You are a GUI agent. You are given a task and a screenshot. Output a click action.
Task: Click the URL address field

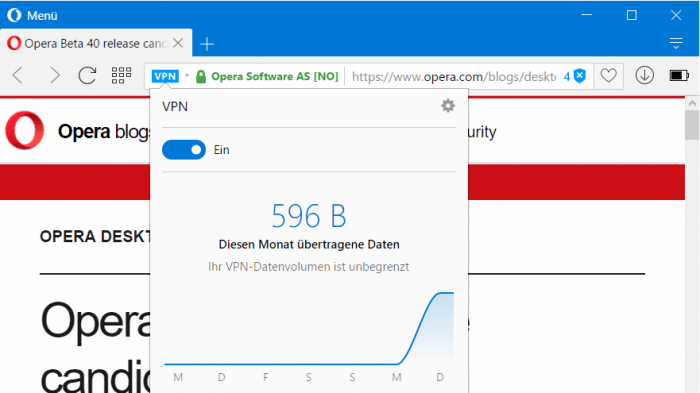(454, 76)
